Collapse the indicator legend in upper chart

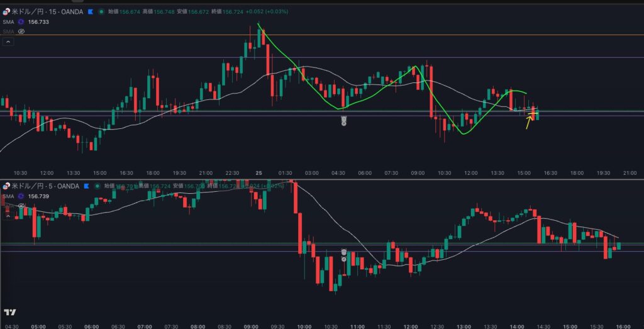8,42
